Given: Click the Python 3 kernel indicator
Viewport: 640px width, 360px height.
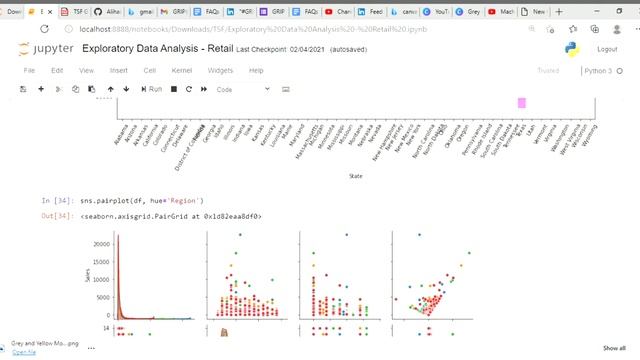Looking at the screenshot, I should (598, 71).
